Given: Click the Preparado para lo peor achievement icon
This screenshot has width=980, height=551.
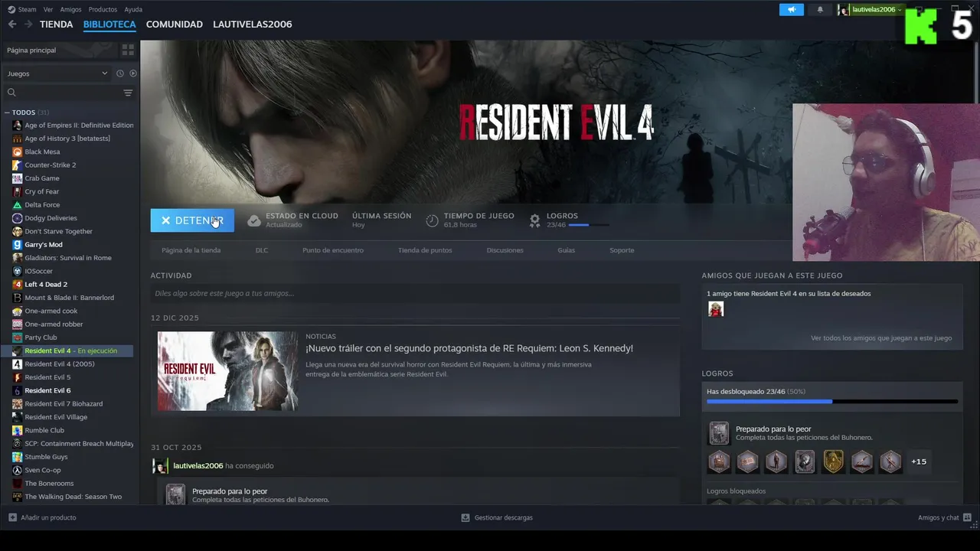Looking at the screenshot, I should point(719,433).
